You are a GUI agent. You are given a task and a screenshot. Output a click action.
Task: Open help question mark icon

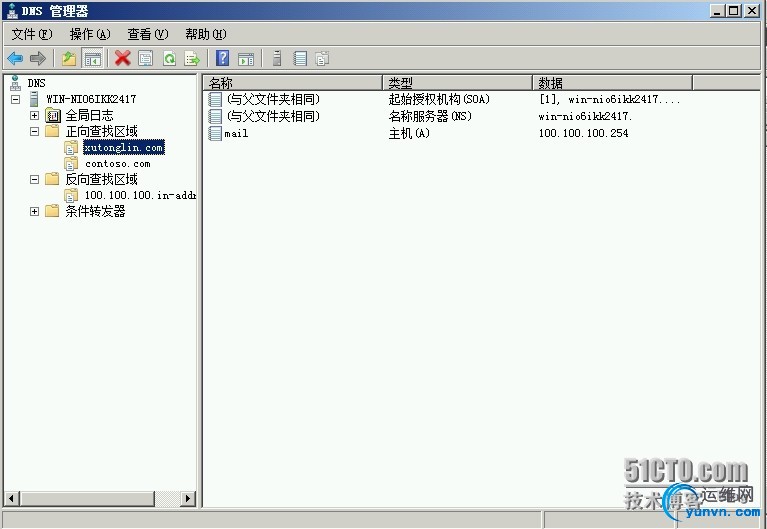click(223, 59)
